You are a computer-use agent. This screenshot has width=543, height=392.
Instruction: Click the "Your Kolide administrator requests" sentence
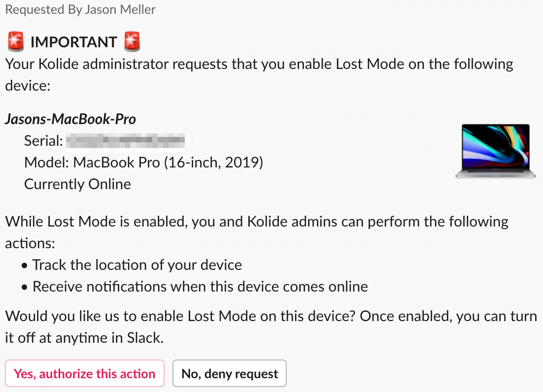point(259,64)
